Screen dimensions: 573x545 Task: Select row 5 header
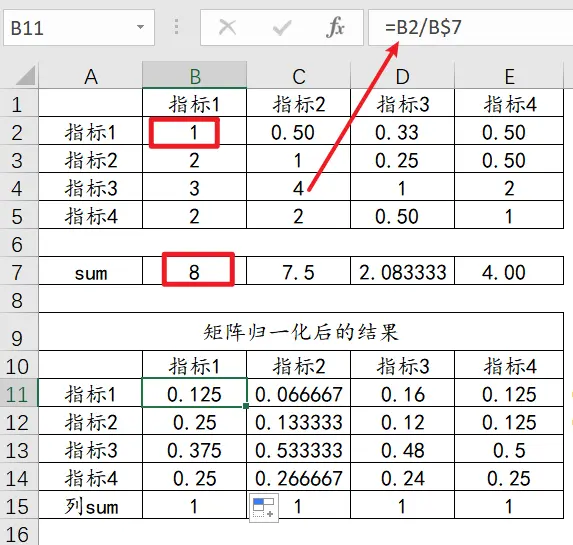point(19,215)
